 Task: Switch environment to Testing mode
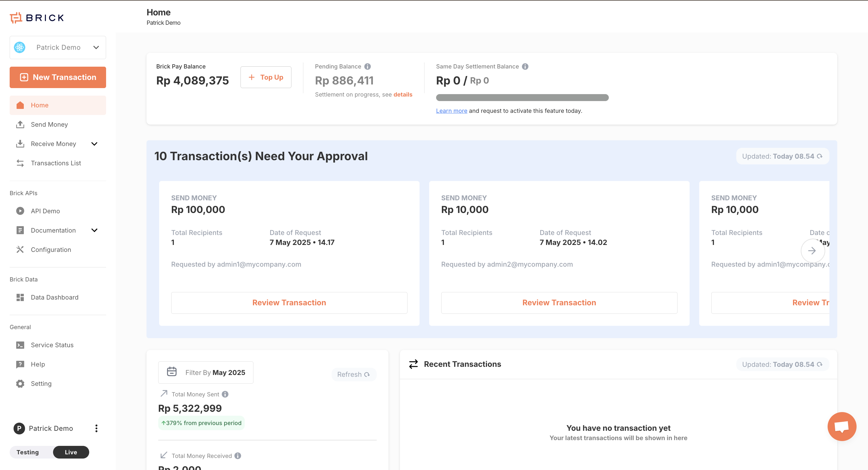[28, 452]
